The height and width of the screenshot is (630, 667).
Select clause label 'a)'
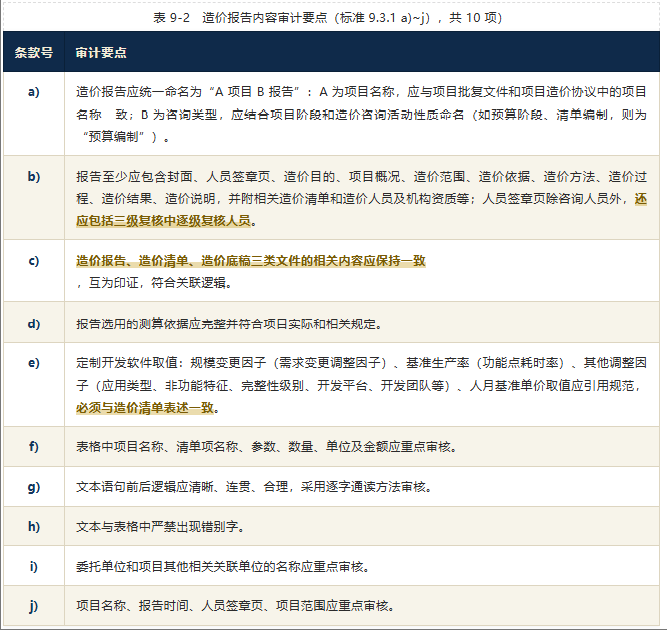click(x=34, y=92)
